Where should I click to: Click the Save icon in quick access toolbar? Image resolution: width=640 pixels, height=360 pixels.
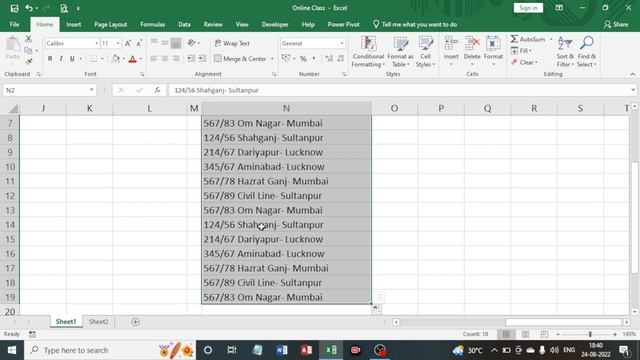coord(14,8)
